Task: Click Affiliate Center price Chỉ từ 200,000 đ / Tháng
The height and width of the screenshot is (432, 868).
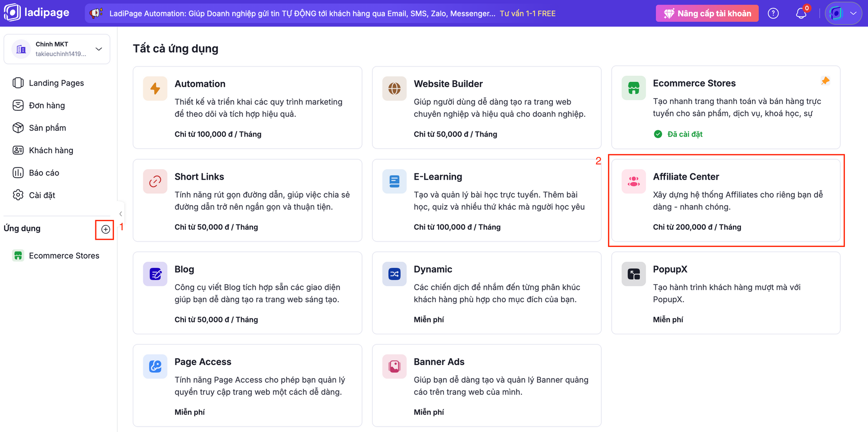Action: tap(697, 227)
